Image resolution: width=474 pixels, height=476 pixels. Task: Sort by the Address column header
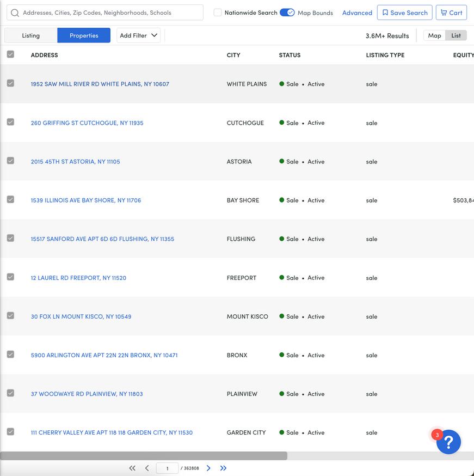[44, 55]
